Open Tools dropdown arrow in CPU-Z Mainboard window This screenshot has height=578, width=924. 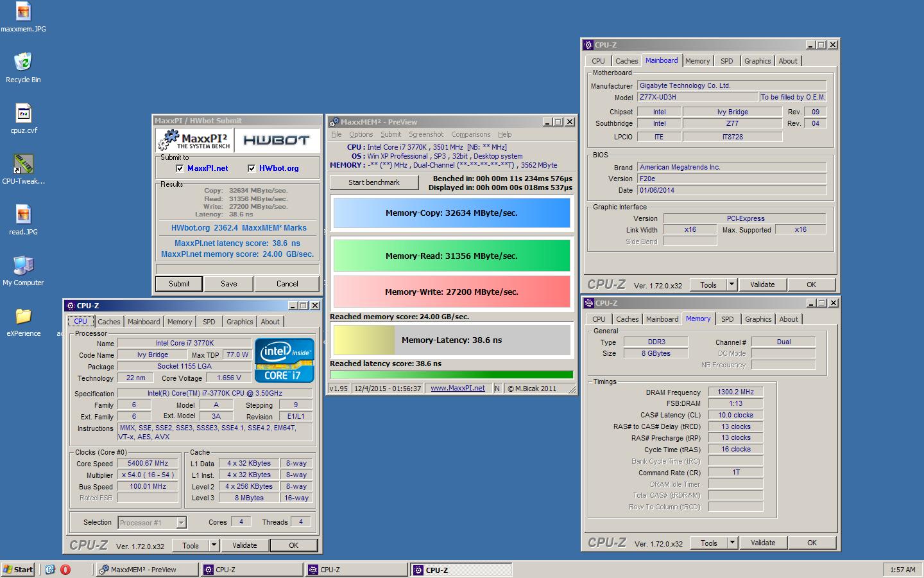coord(732,285)
